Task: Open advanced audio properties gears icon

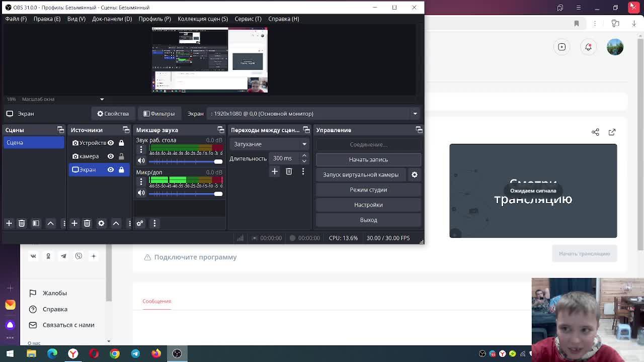Action: 140,223
